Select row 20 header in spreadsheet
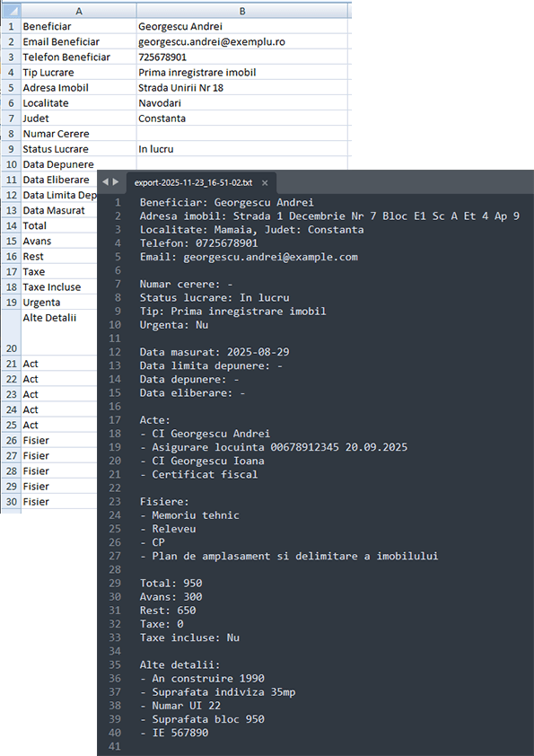The width and height of the screenshot is (534, 756). 11,333
